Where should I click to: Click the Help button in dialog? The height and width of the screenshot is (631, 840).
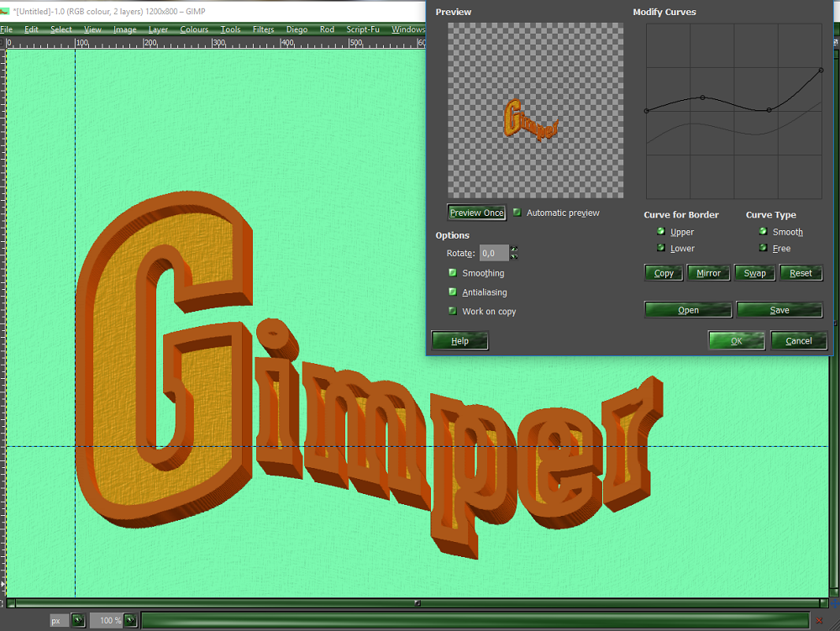[x=459, y=340]
